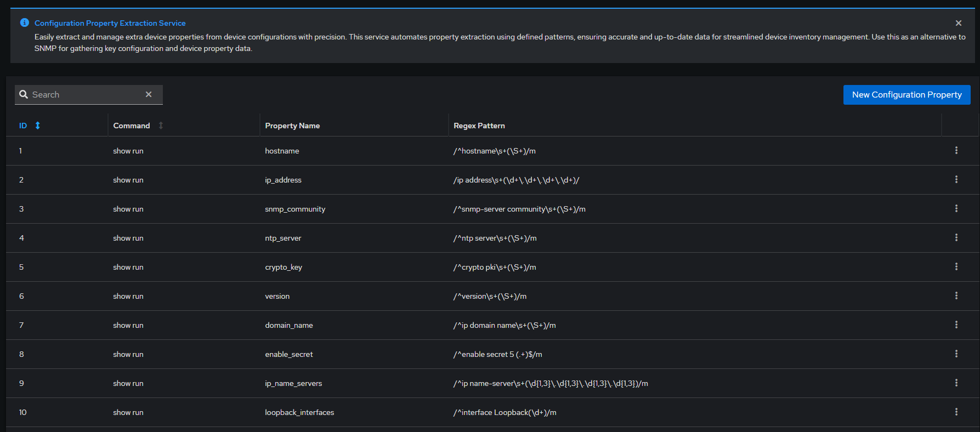Select the loopback_interfaces property name cell
The image size is (980, 432).
[x=299, y=412]
